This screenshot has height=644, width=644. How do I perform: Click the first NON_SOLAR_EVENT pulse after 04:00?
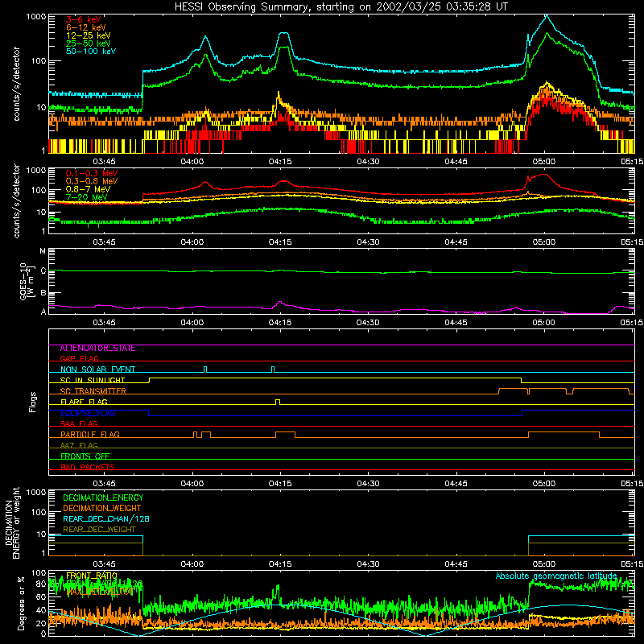[x=205, y=369]
